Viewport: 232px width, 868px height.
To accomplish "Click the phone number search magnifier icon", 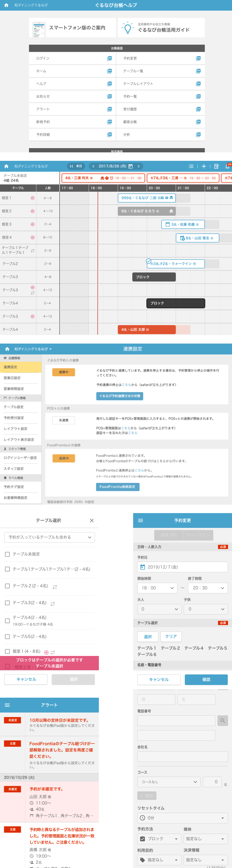I will pyautogui.click(x=222, y=720).
